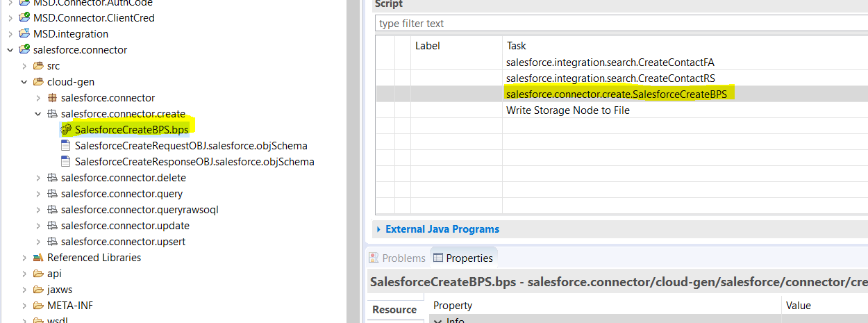Select SalesforceCreateBPS.bps in the tree
Screen dimensions: 868x323
(131, 129)
